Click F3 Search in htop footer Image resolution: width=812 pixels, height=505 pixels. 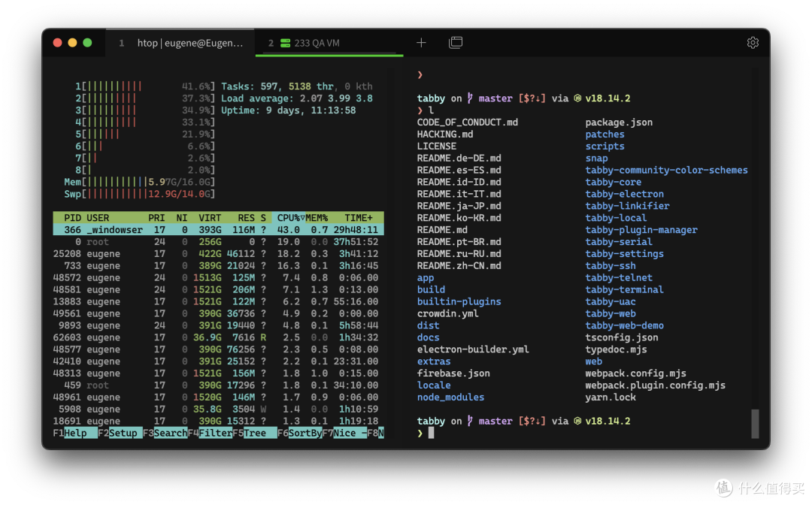coord(165,433)
